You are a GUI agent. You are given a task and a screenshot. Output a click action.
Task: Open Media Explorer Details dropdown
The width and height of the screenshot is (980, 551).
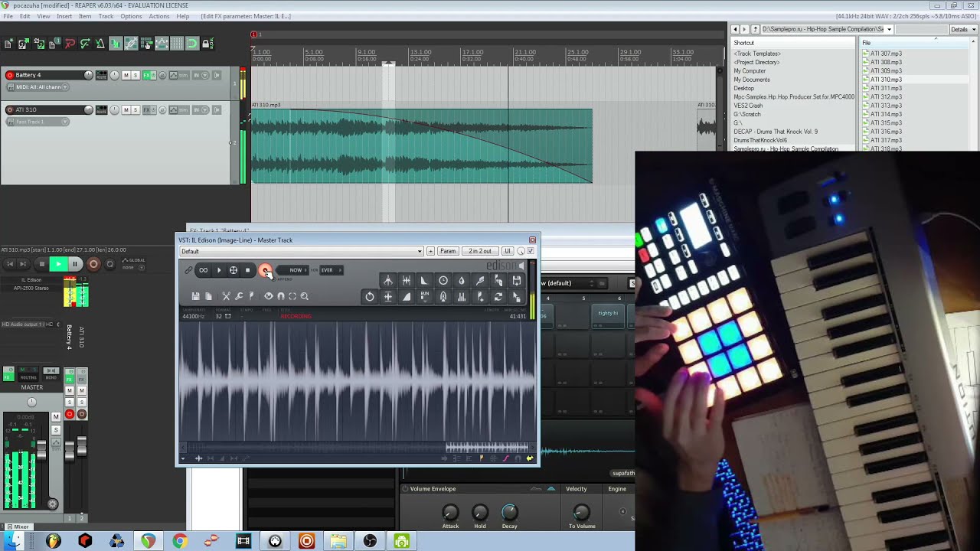(962, 29)
